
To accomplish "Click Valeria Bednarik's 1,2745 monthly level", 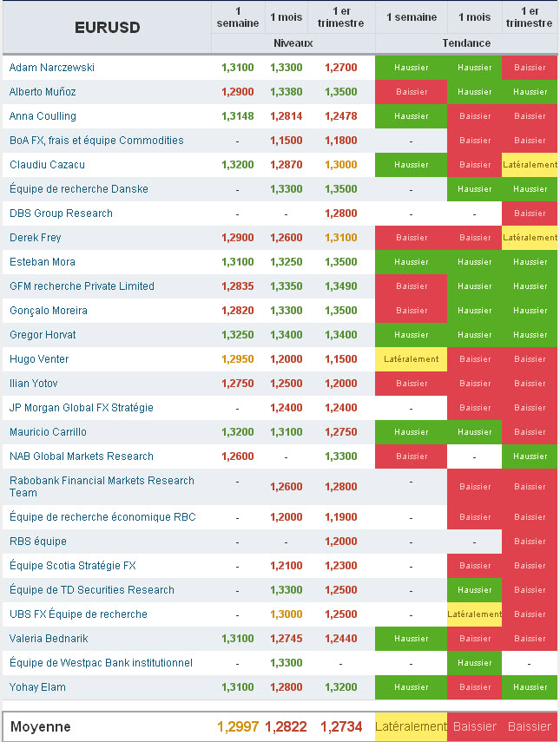I will tap(286, 639).
